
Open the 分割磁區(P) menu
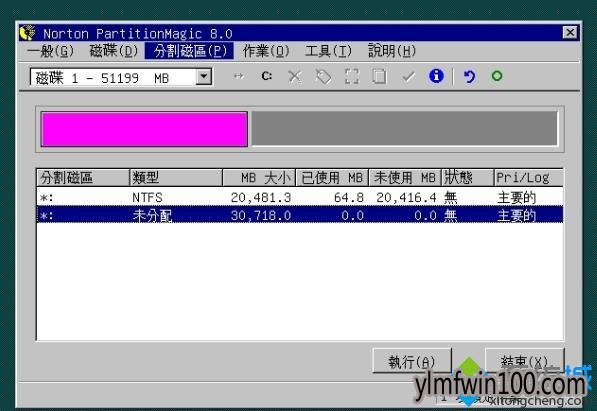pyautogui.click(x=189, y=51)
